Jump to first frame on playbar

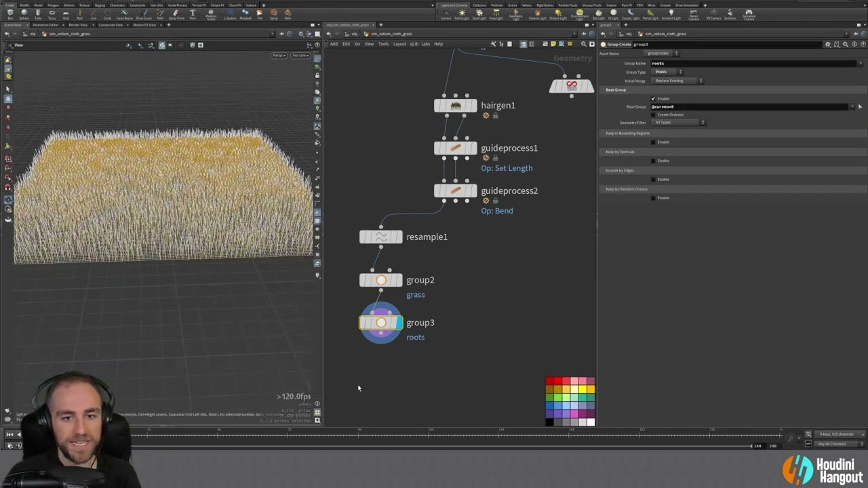pos(9,434)
